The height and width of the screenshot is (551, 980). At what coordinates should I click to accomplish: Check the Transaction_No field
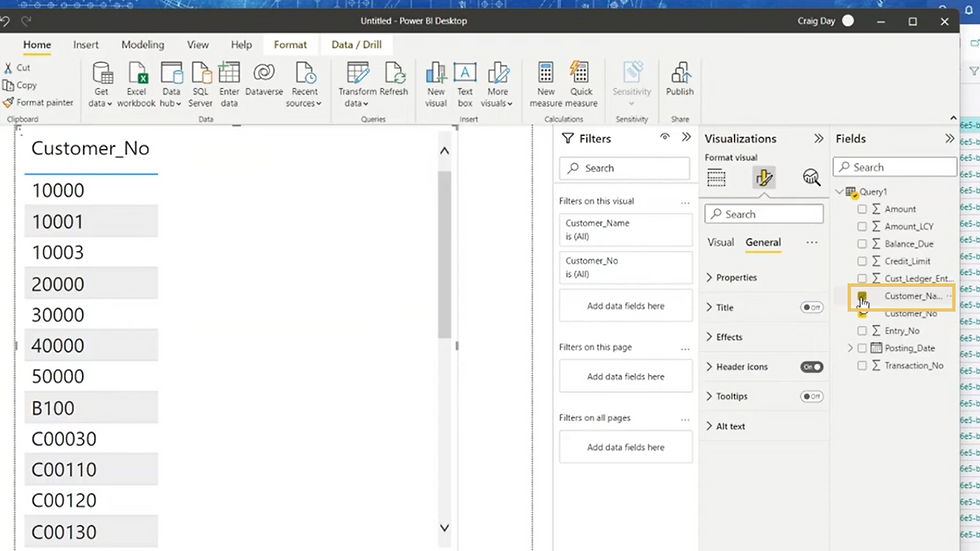(862, 365)
